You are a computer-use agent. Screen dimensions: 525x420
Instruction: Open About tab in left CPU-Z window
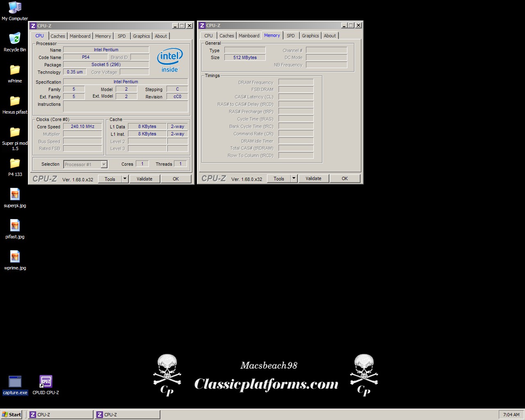pyautogui.click(x=161, y=36)
